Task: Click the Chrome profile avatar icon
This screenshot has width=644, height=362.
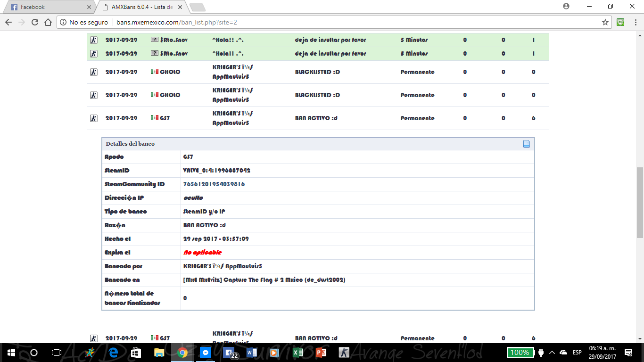Action: 566,6
